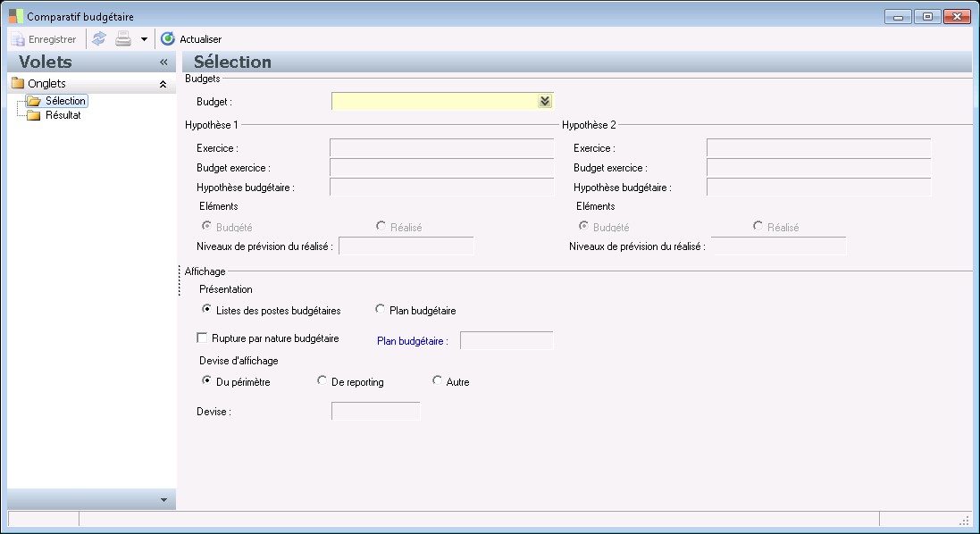Click the Devise input field
980x534 pixels.
coord(375,411)
